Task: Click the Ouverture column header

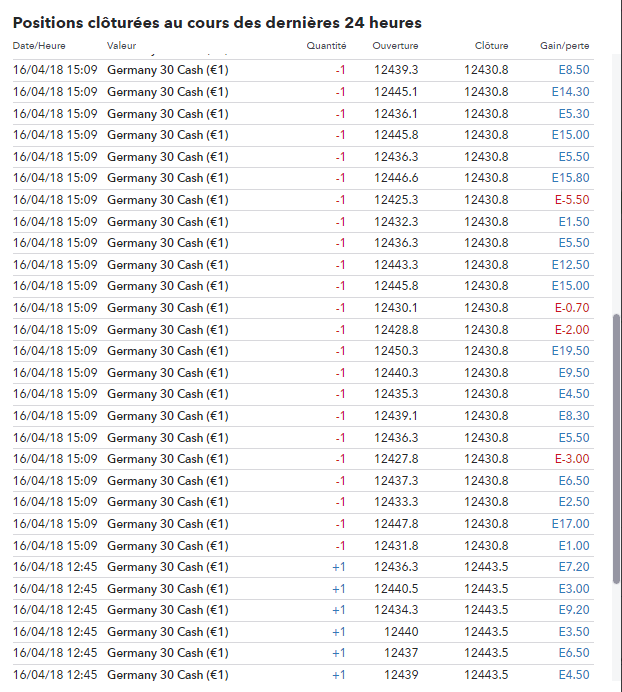Action: point(395,46)
